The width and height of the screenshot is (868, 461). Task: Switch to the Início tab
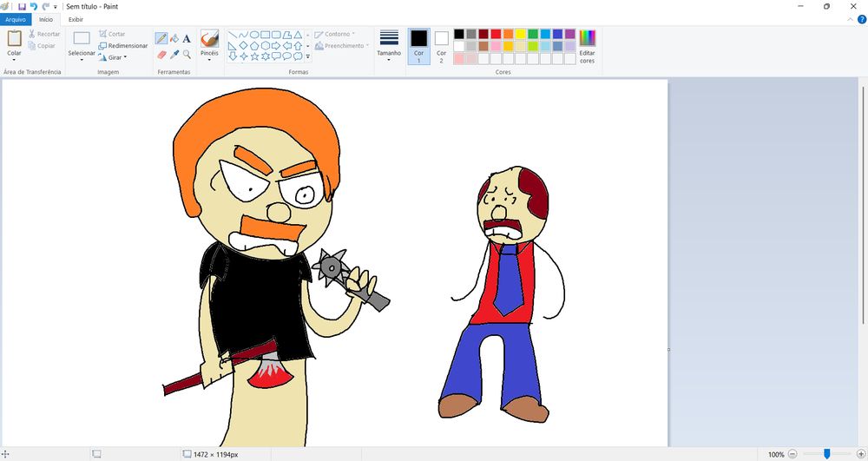coord(46,19)
